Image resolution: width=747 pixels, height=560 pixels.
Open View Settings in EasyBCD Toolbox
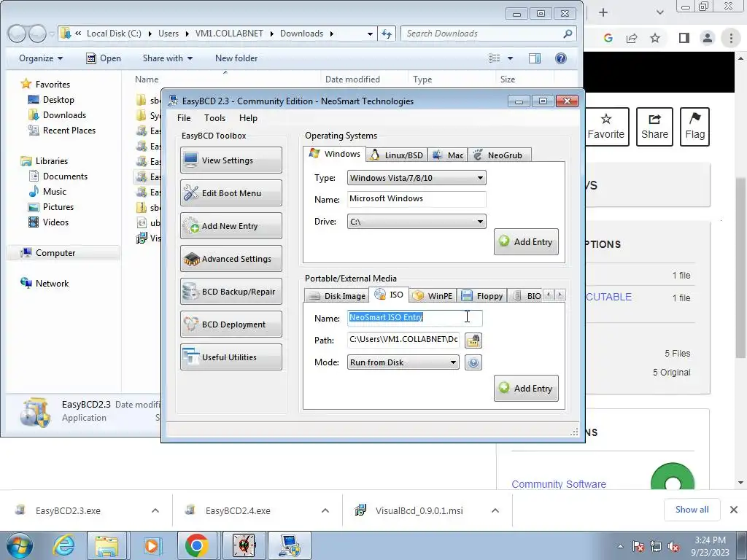[231, 160]
